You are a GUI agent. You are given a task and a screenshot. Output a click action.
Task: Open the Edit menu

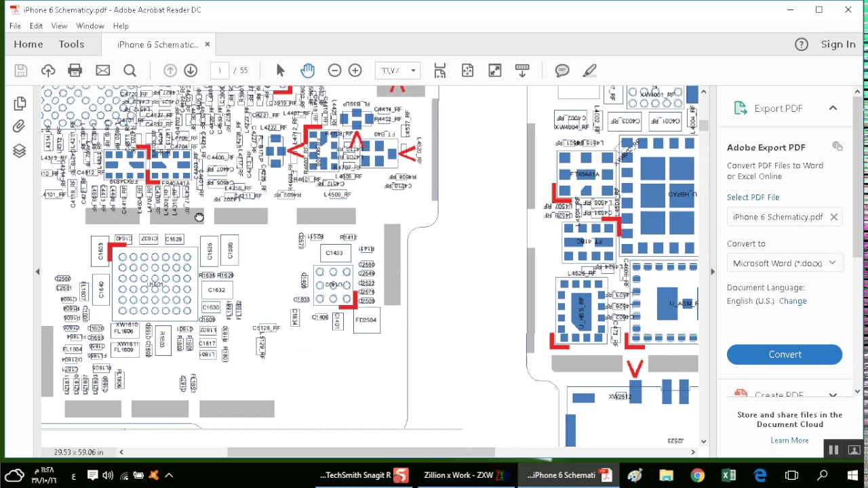coord(36,26)
